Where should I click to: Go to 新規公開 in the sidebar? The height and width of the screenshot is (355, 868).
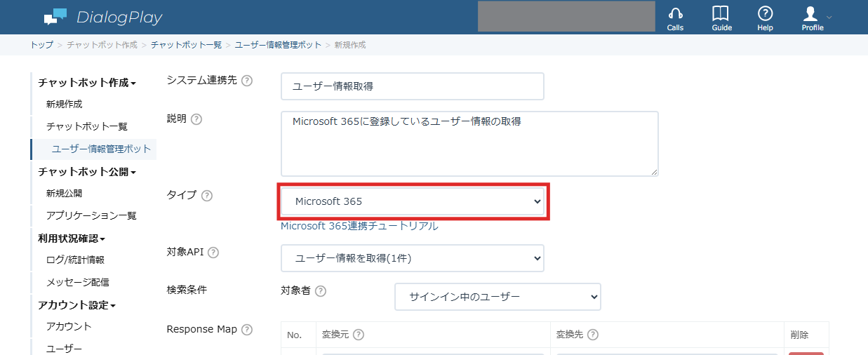[x=65, y=194]
